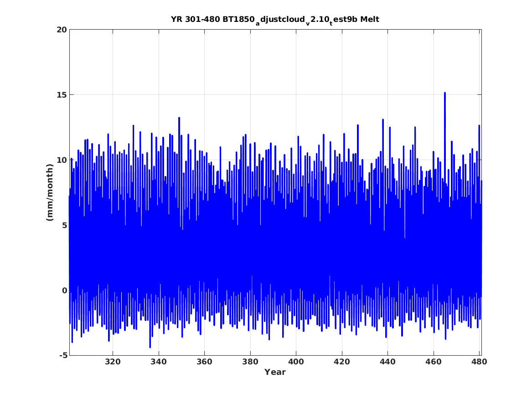The image size is (532, 399).
Task: Click the x-axis tick label '380'
Action: [250, 362]
